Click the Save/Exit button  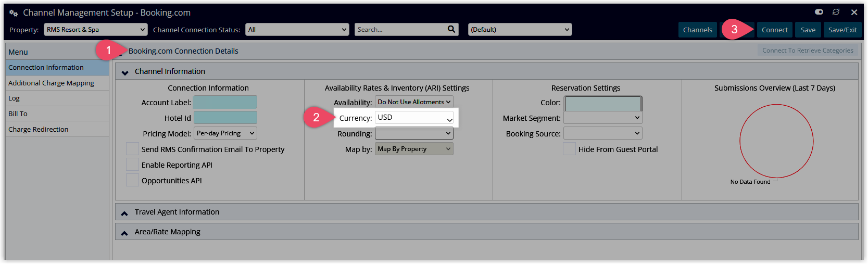tap(842, 30)
